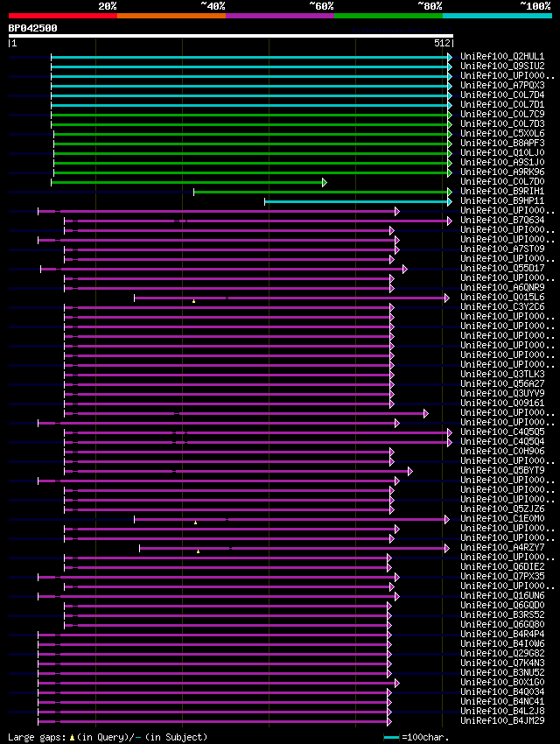Select hit UniRef100_C0L7D1
560x744 pixels.
pos(502,104)
